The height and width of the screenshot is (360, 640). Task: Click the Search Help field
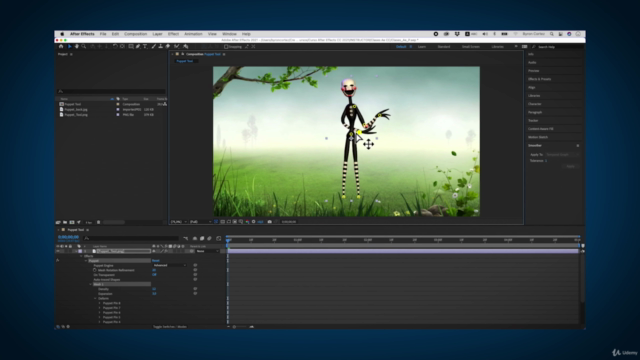[x=558, y=47]
